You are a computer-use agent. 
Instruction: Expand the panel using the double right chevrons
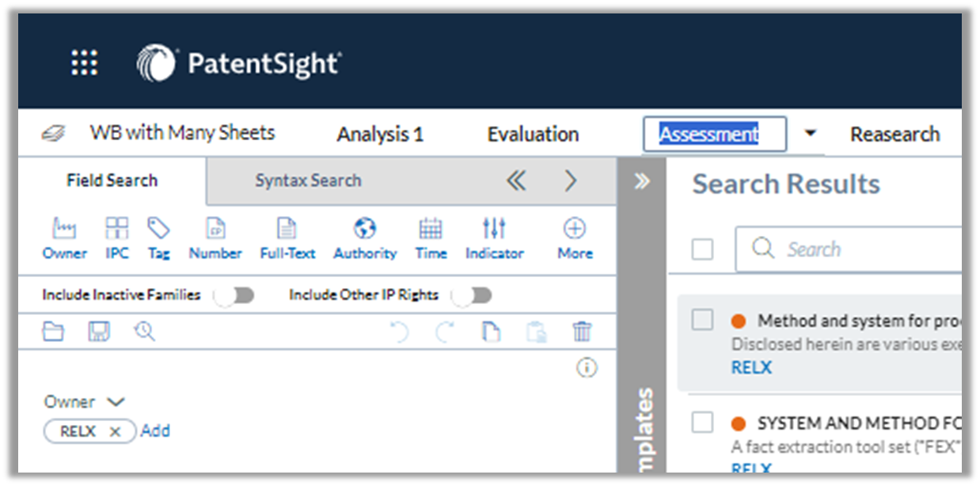tap(644, 180)
